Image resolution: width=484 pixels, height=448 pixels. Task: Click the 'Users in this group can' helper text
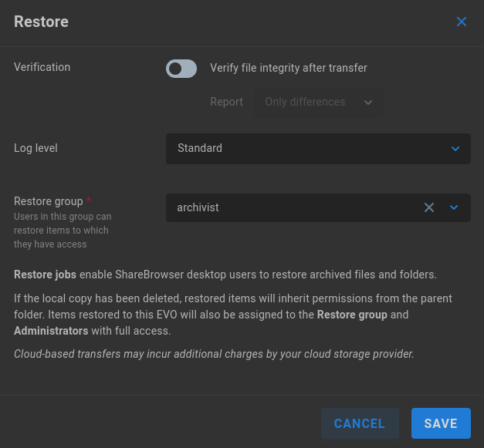(x=63, y=217)
